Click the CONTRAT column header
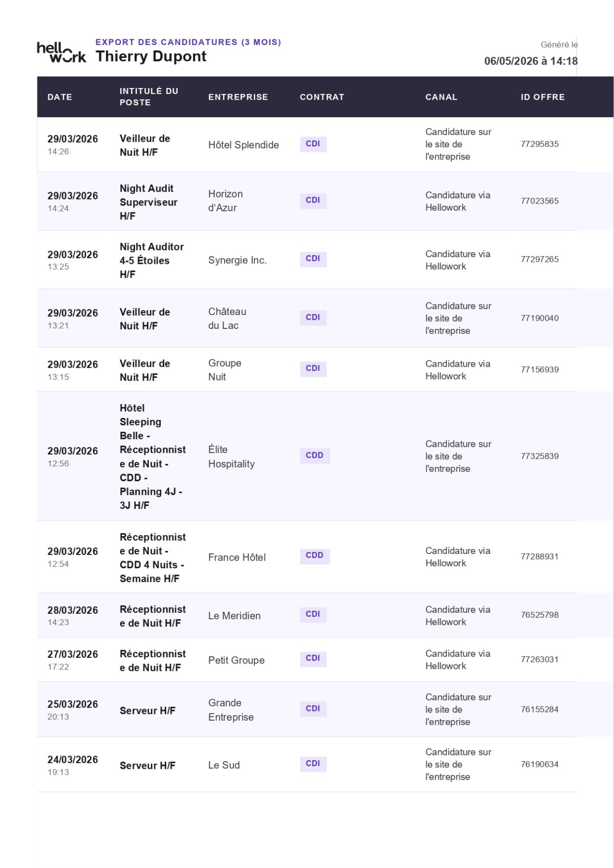 click(x=322, y=97)
